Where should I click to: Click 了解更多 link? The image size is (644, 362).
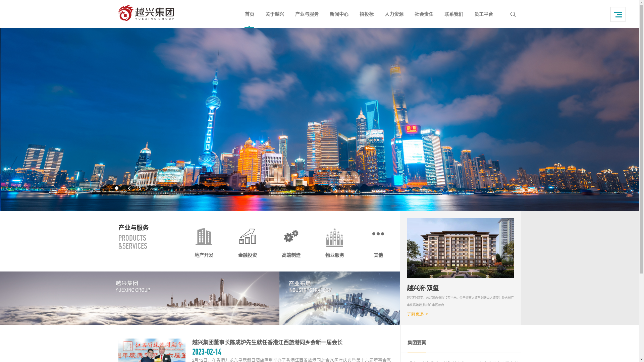pos(417,314)
